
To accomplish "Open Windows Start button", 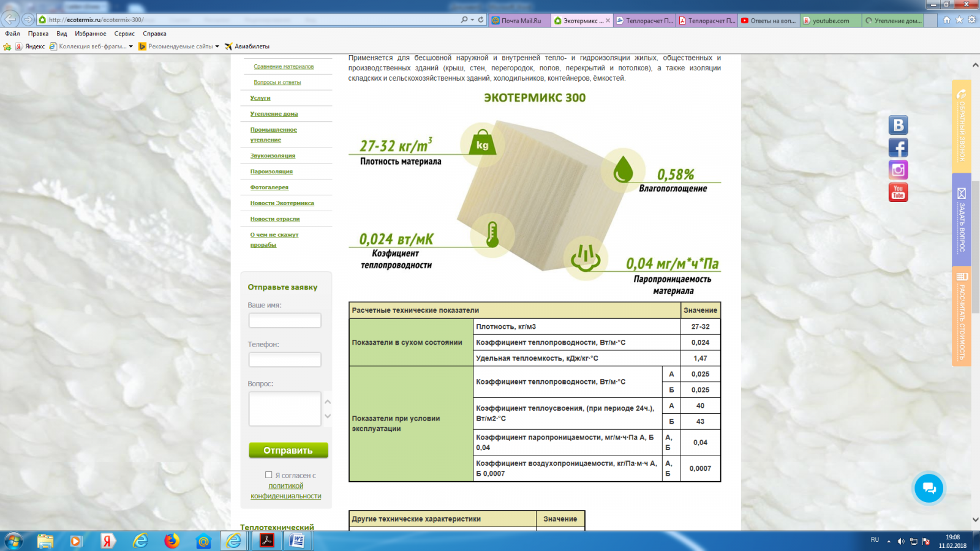I will (13, 541).
